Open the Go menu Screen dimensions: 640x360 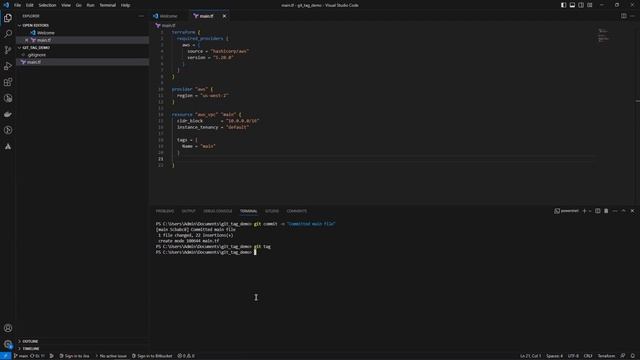tap(78, 5)
